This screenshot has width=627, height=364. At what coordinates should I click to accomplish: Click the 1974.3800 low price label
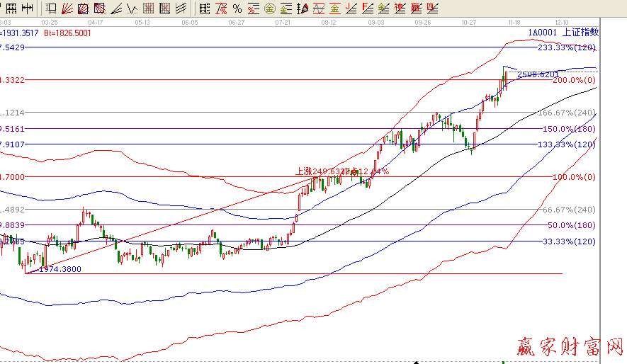[60, 269]
